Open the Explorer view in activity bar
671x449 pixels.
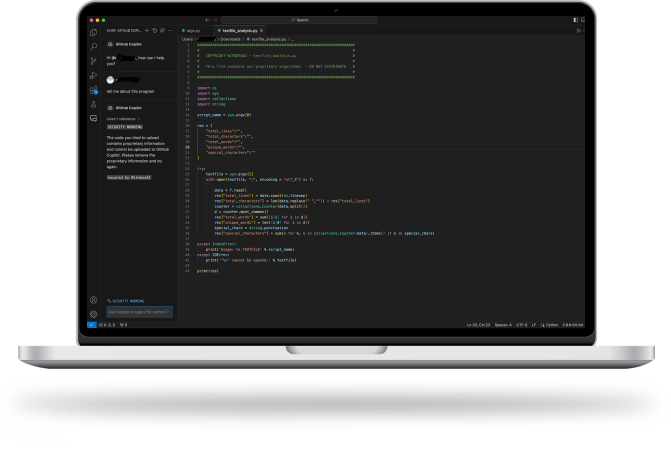coord(93,33)
